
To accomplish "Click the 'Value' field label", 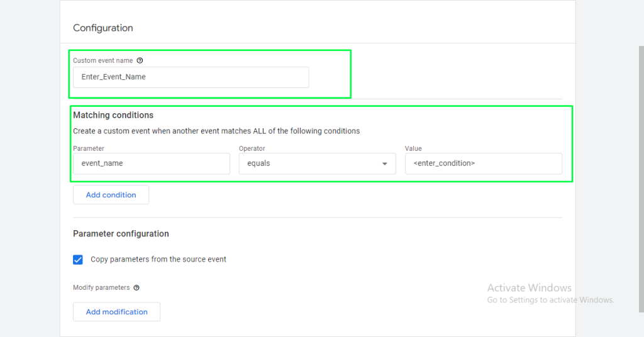I will [x=413, y=149].
